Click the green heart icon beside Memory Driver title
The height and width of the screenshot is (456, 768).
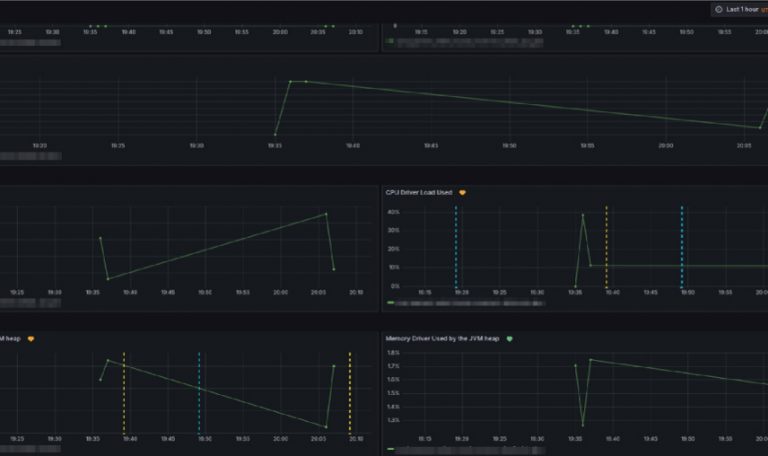point(509,339)
